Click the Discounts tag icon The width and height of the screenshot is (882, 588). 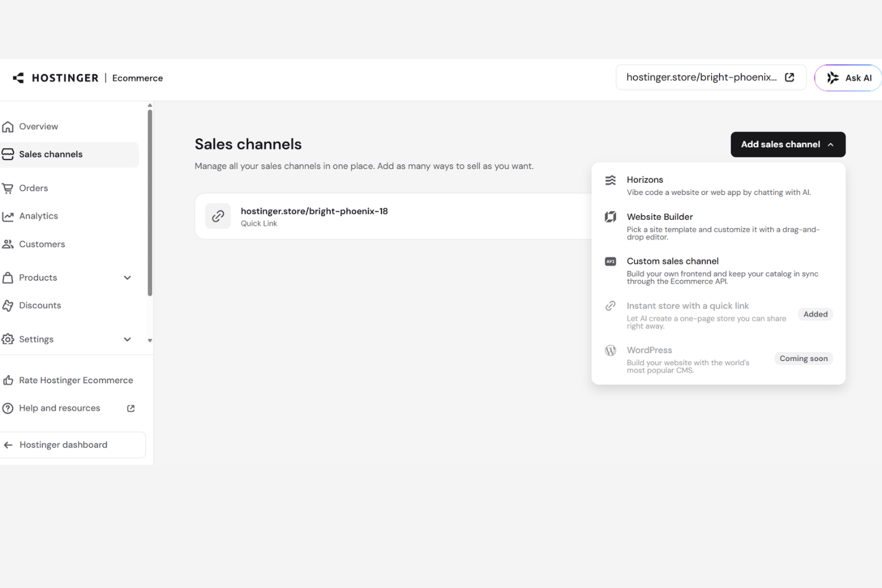coord(8,306)
